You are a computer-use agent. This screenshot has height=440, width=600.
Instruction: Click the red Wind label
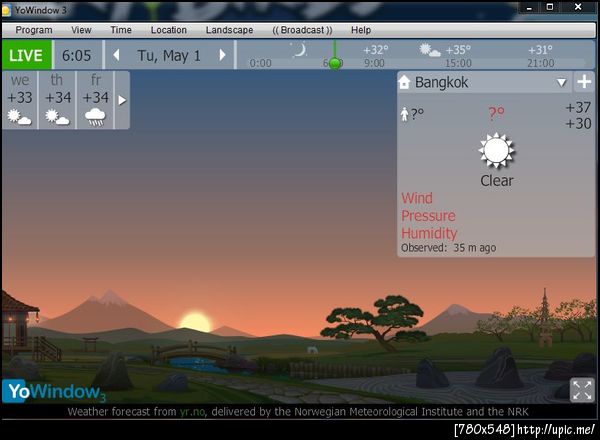417,198
